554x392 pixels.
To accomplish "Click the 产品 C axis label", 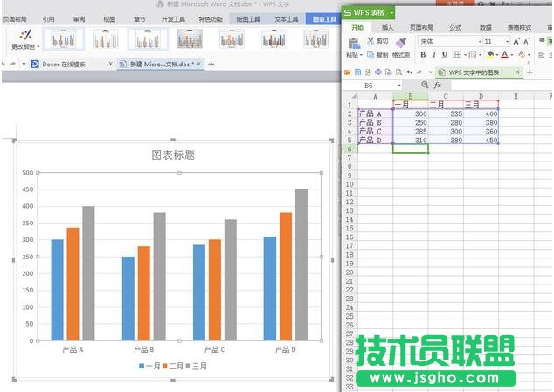I will [x=214, y=349].
